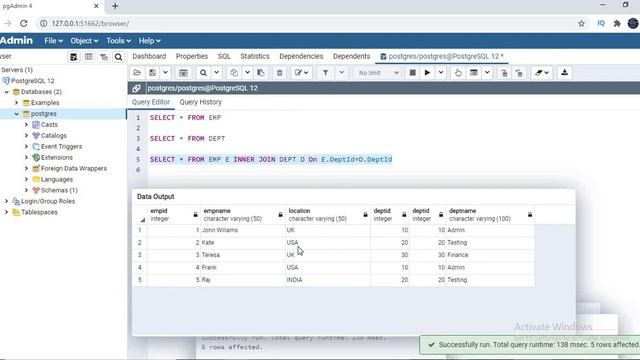Click the location column header
This screenshot has height=360, width=640.
pos(328,215)
